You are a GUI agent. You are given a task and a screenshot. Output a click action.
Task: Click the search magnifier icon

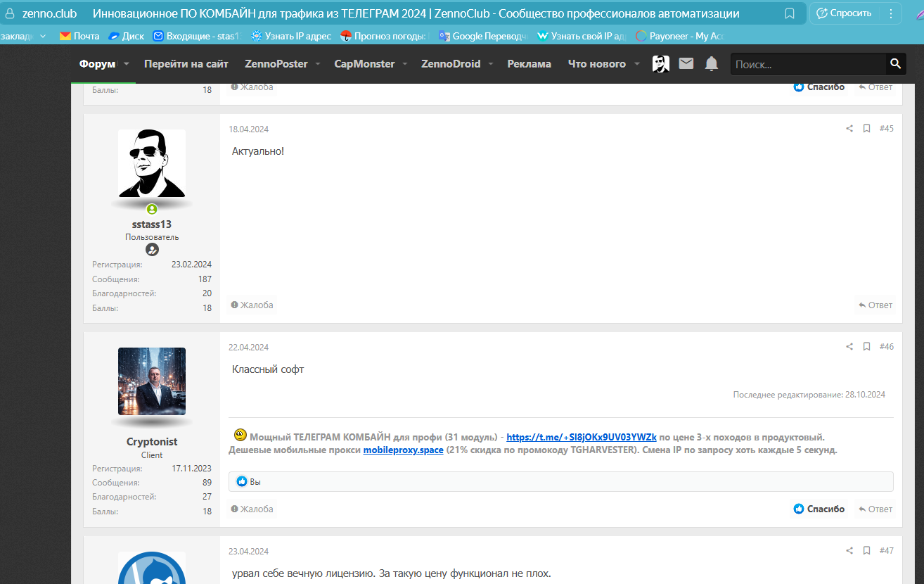895,64
